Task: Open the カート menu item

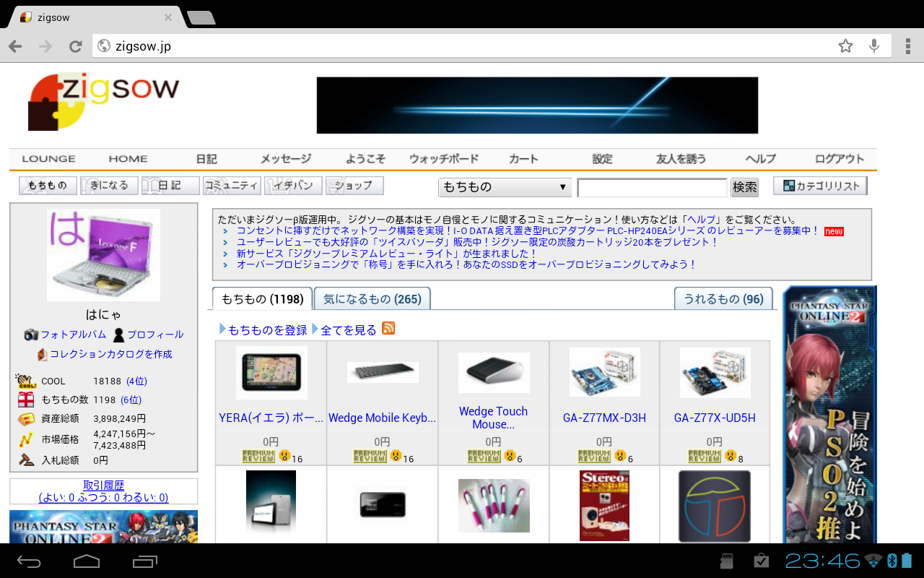Action: (523, 159)
